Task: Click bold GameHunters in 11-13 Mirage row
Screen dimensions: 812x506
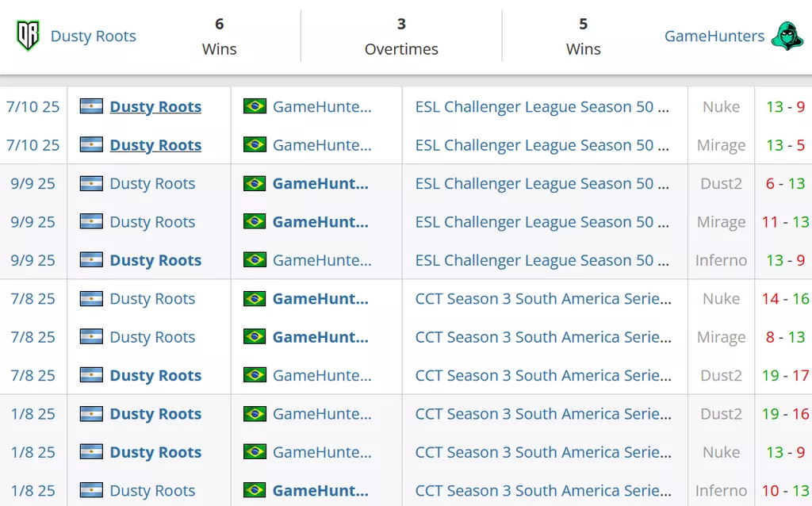Action: pyautogui.click(x=320, y=222)
